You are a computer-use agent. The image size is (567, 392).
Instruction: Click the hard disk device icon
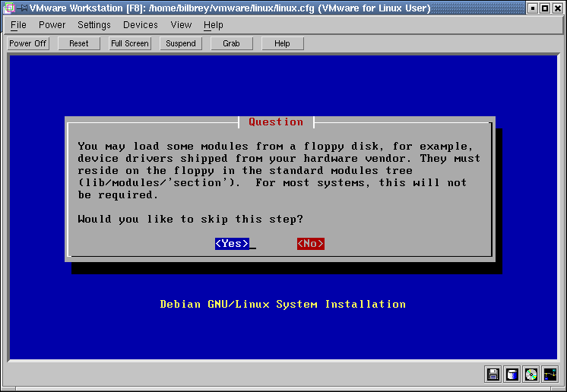pos(512,374)
